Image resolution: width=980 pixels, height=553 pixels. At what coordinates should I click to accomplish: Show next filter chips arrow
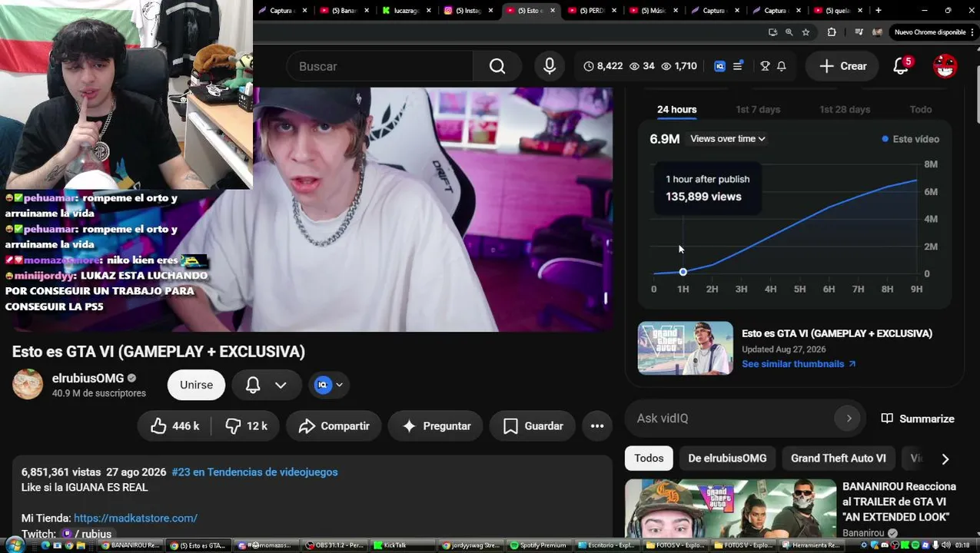(945, 459)
